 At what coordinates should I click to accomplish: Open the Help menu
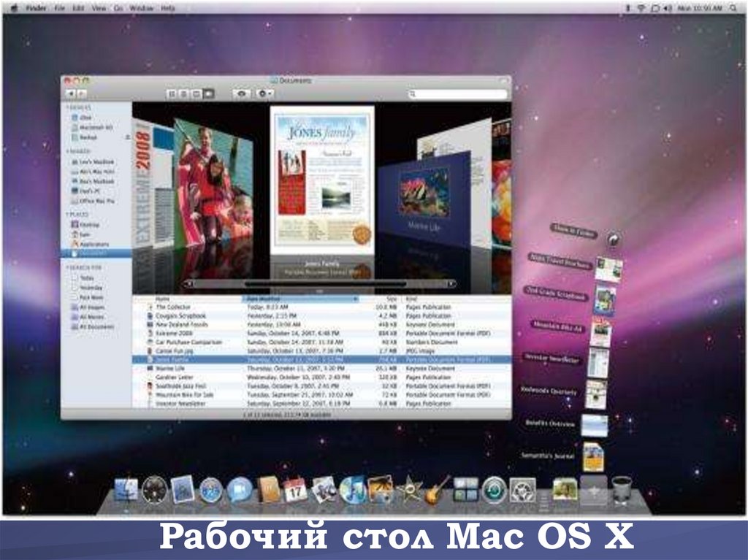click(x=168, y=8)
